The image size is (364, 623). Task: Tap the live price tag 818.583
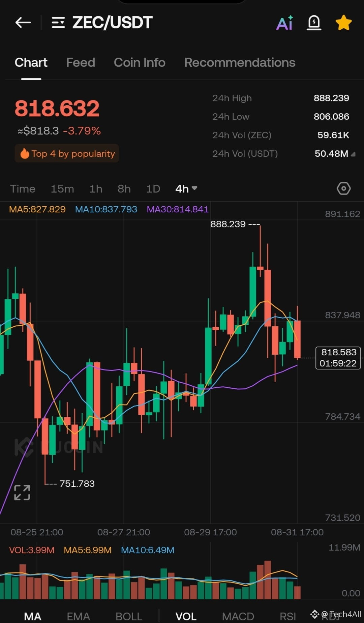[x=338, y=358]
